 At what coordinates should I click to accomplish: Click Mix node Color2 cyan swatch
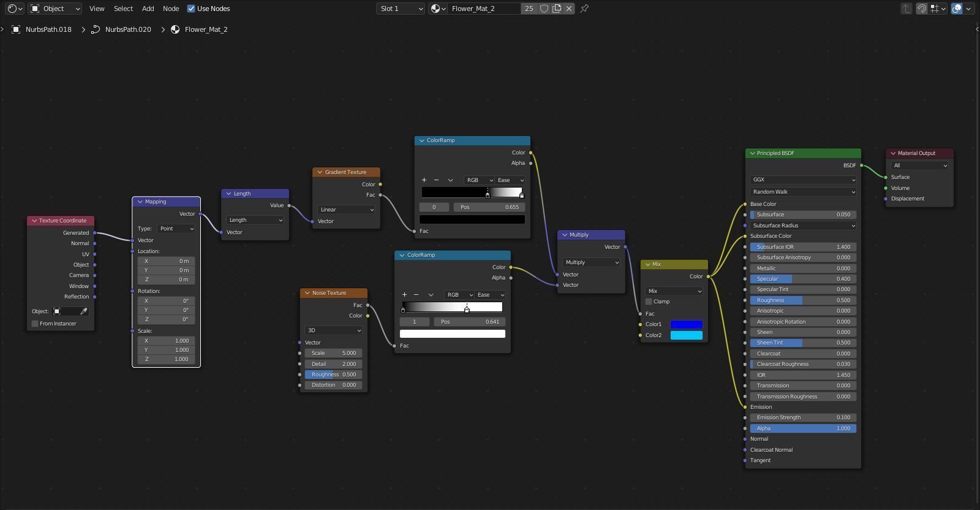tap(686, 335)
